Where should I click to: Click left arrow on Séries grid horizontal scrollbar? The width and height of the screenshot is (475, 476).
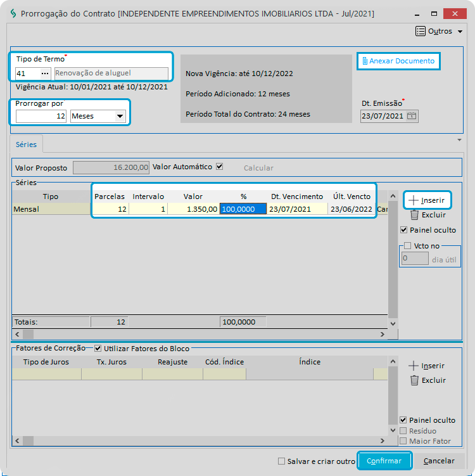click(x=17, y=335)
